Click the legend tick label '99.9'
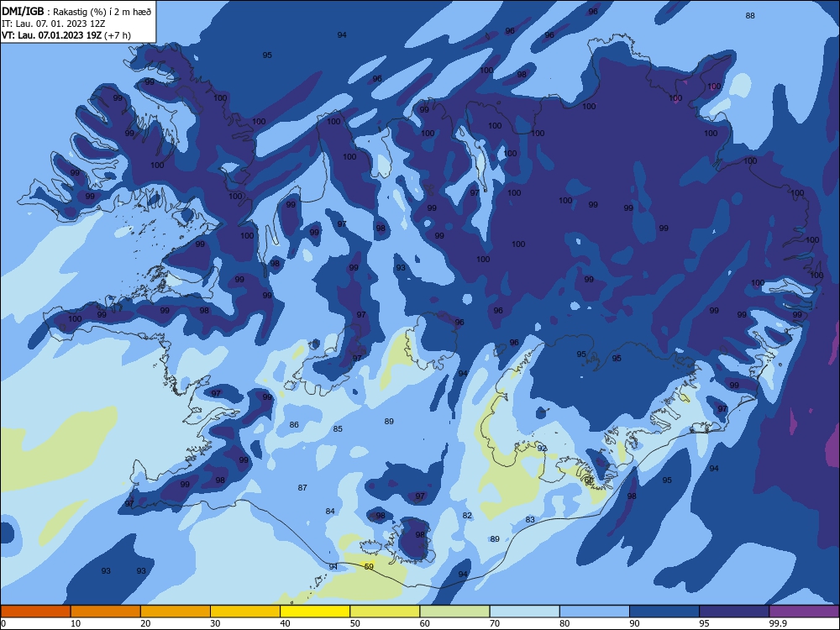The height and width of the screenshot is (630, 840). pos(778,623)
